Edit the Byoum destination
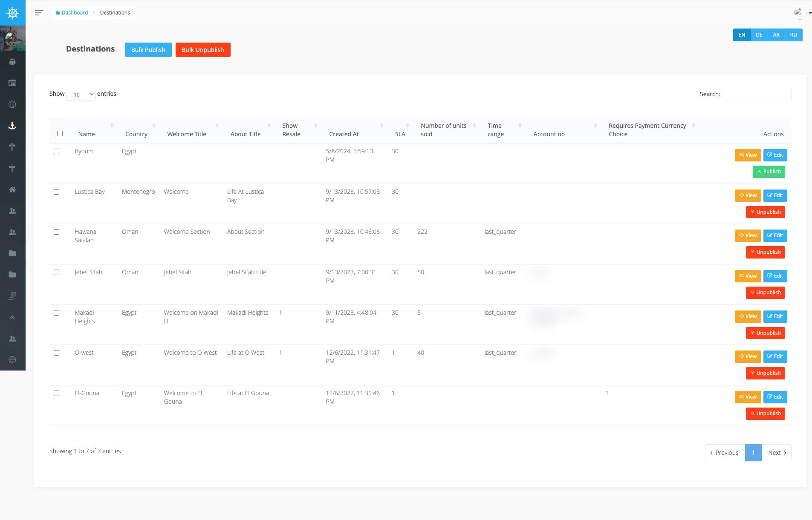Viewport: 812px width, 520px height. (x=775, y=155)
